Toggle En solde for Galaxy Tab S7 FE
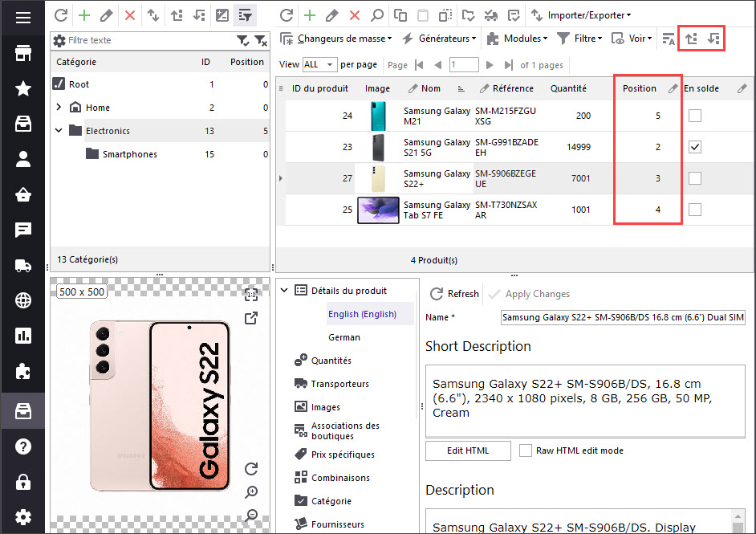 [695, 210]
